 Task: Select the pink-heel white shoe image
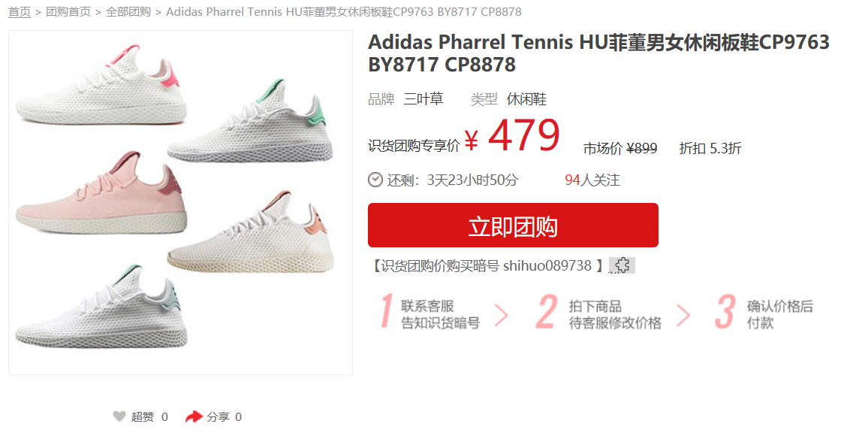101,83
